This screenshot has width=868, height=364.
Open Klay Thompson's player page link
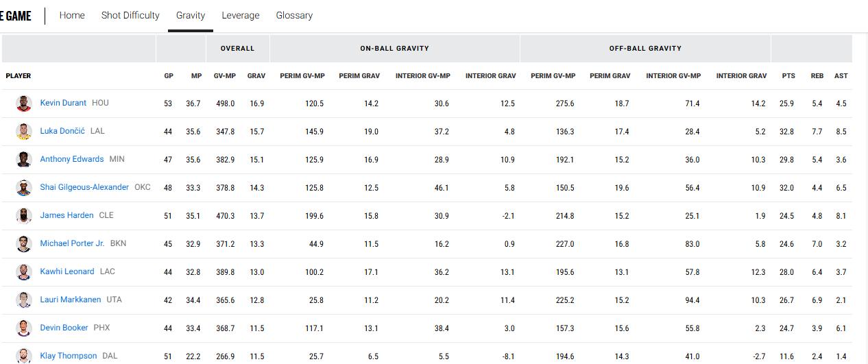(69, 356)
